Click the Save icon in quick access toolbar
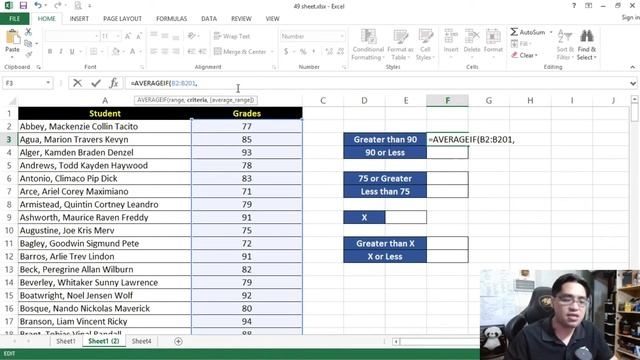The width and height of the screenshot is (640, 360). tap(23, 6)
